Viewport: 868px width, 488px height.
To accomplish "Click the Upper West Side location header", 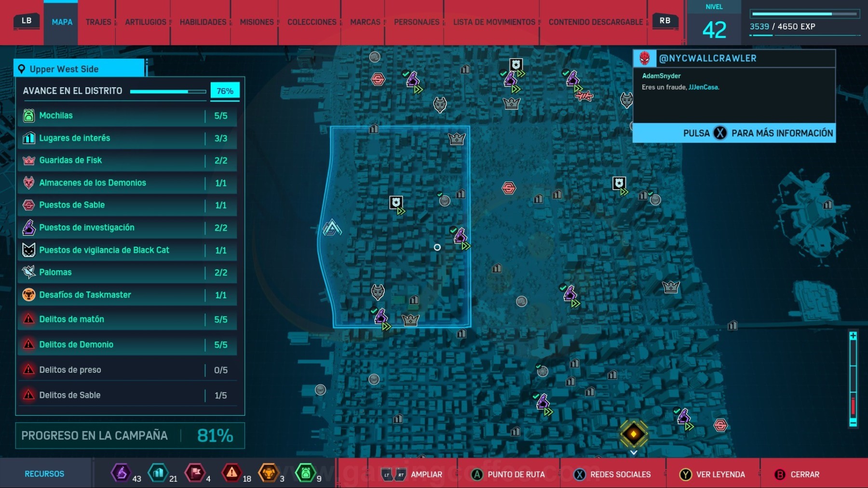I will pyautogui.click(x=80, y=69).
